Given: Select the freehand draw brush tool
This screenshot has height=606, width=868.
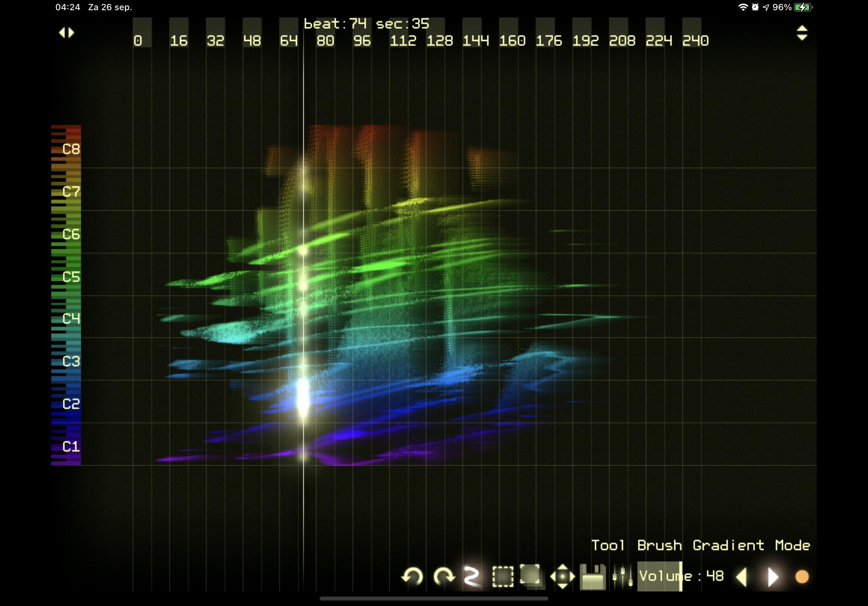Looking at the screenshot, I should (472, 577).
